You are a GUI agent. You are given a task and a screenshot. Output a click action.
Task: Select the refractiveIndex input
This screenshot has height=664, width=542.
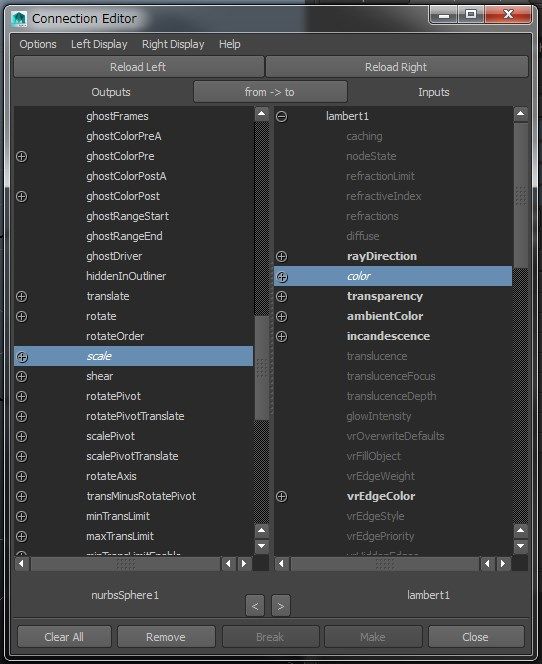(384, 196)
